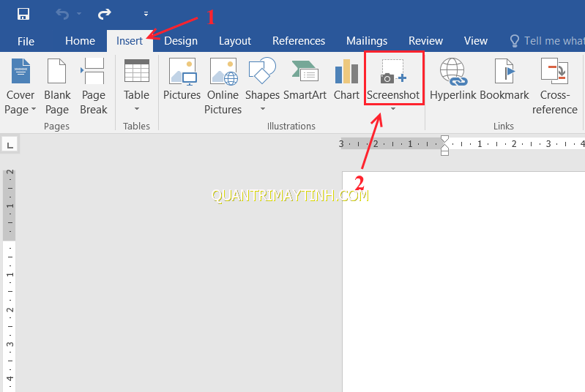
Task: Insert a Chart
Action: [x=346, y=79]
